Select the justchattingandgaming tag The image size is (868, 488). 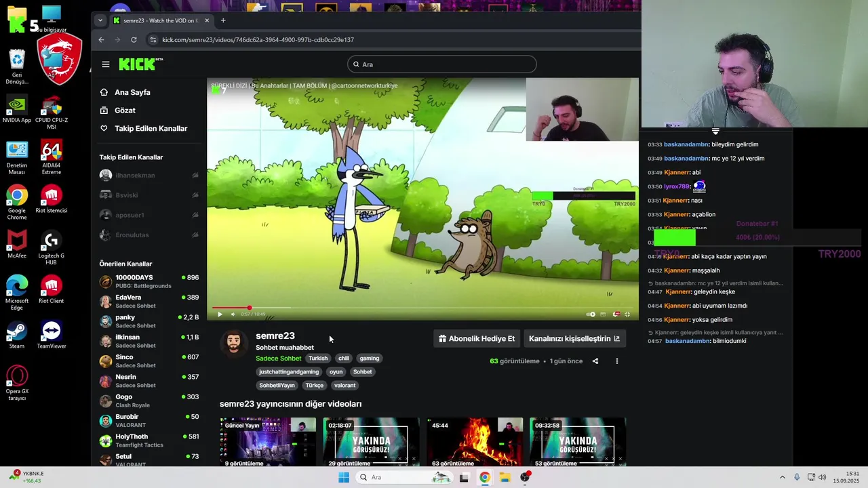point(289,371)
